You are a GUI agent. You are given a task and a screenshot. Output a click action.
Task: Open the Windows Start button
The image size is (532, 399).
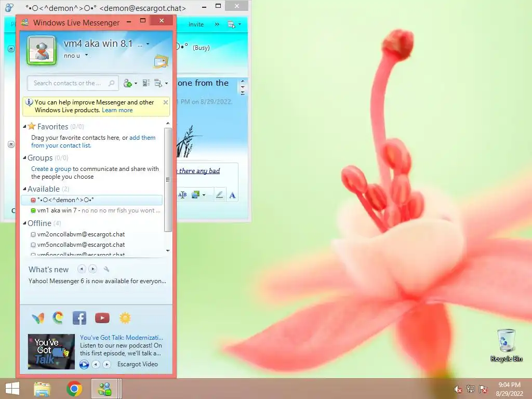point(12,389)
